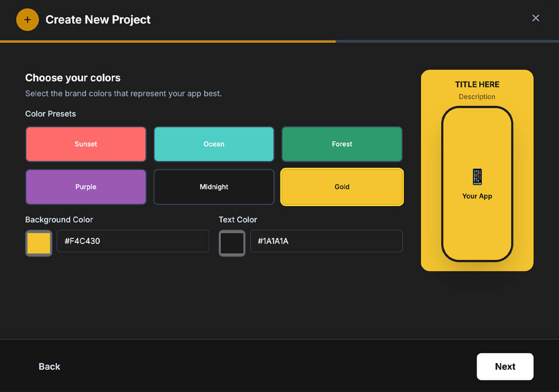Click the Next button to continue
Image resolution: width=559 pixels, height=392 pixels.
click(505, 367)
